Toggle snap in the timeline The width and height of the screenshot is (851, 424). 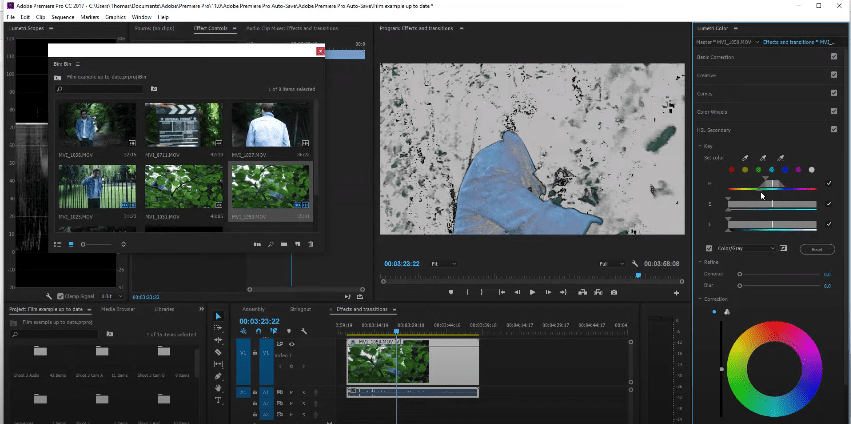tap(258, 331)
